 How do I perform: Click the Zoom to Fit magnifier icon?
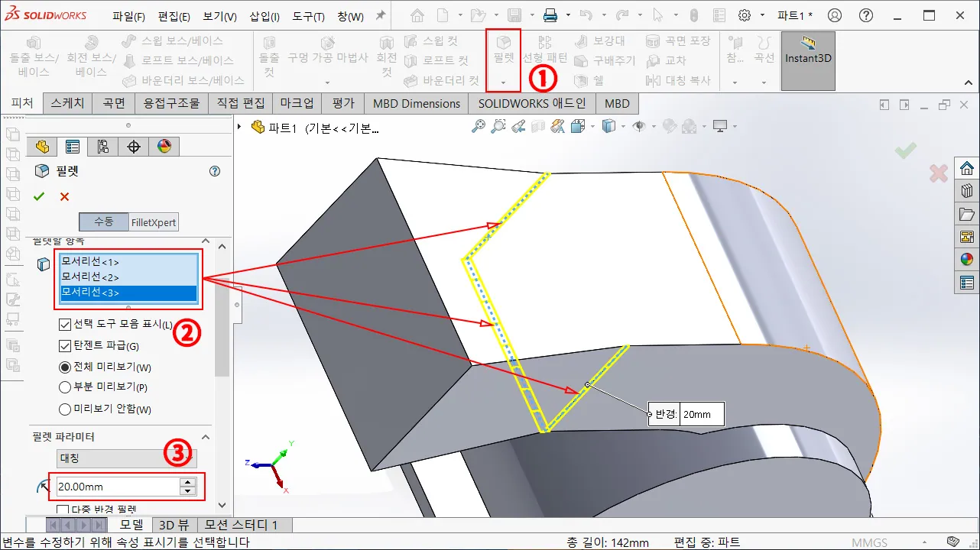pos(478,126)
